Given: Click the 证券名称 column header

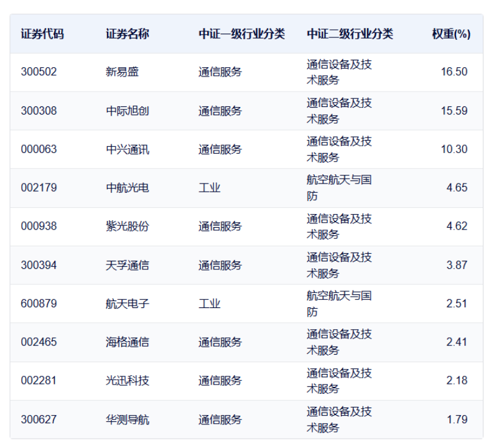Looking at the screenshot, I should 128,34.
